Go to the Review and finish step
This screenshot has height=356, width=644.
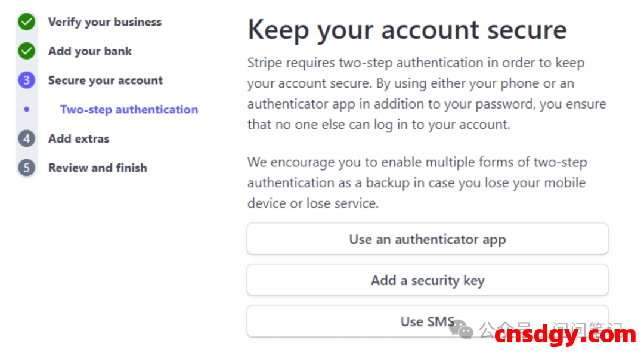point(97,168)
